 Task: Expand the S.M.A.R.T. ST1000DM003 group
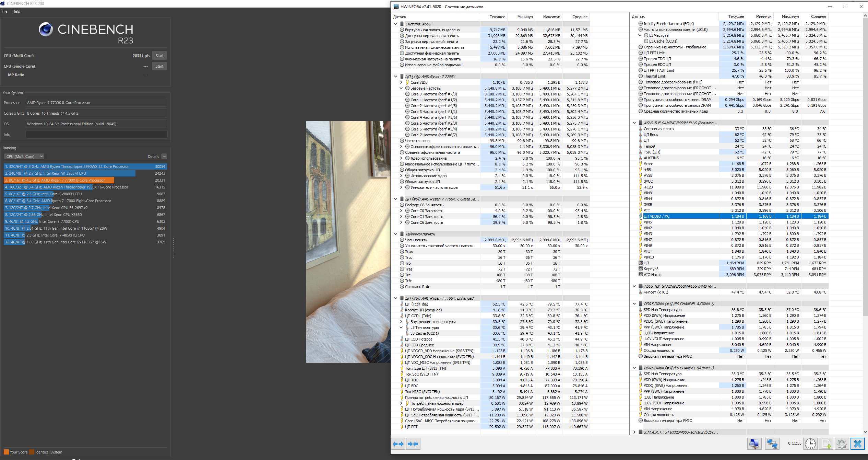pyautogui.click(x=634, y=432)
